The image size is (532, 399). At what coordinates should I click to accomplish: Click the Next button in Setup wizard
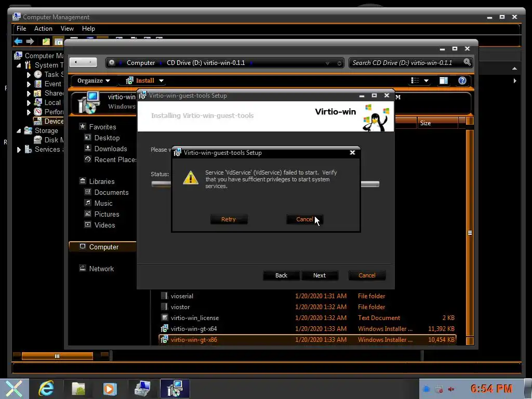pos(320,275)
